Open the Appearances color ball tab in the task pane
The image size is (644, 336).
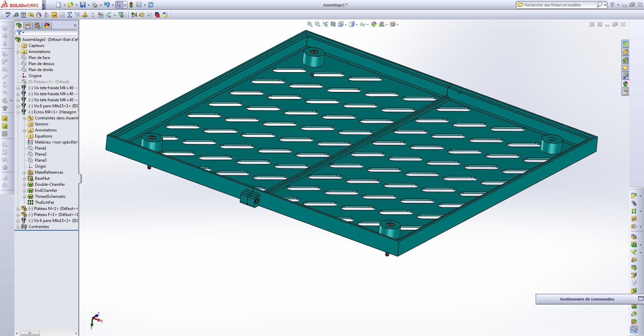click(625, 84)
